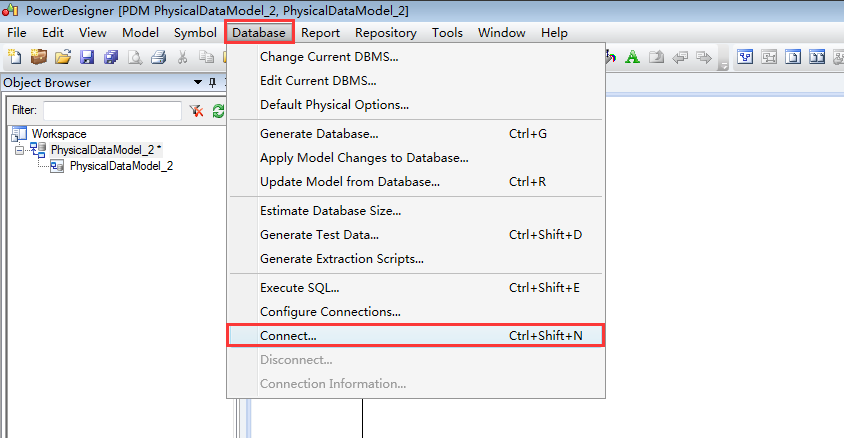This screenshot has height=438, width=844.
Task: Open the Tools menu
Action: [x=447, y=33]
